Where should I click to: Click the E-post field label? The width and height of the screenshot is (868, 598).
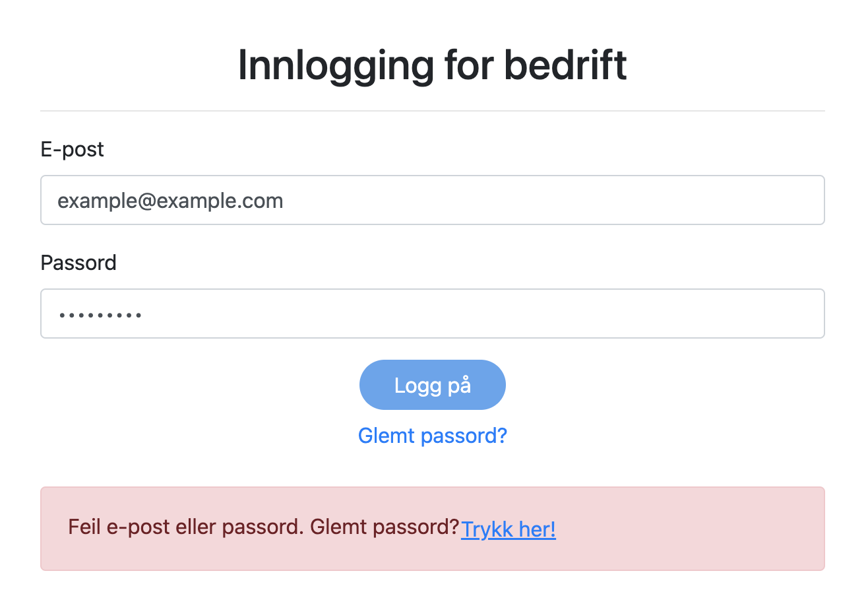(x=73, y=150)
